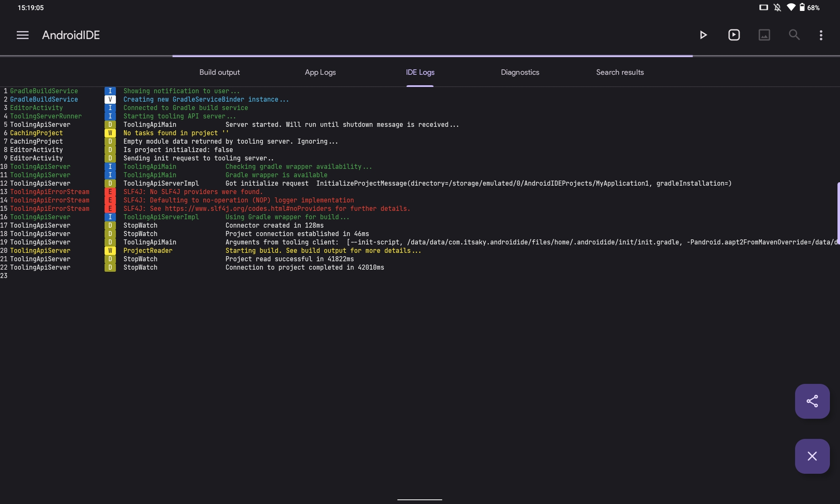Screen dimensions: 840x504
Task: Select the 'No tasks found in project' warning line
Action: 175,133
